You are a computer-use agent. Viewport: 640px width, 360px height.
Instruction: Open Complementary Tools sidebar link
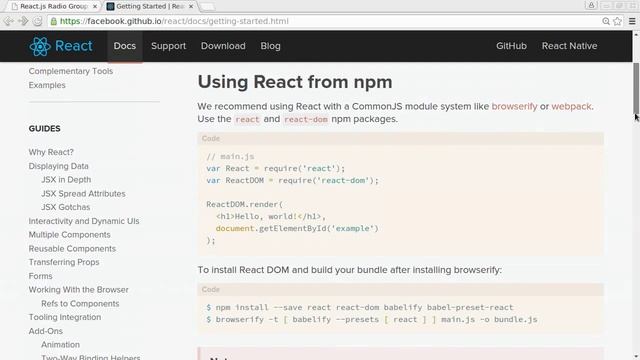[x=71, y=71]
